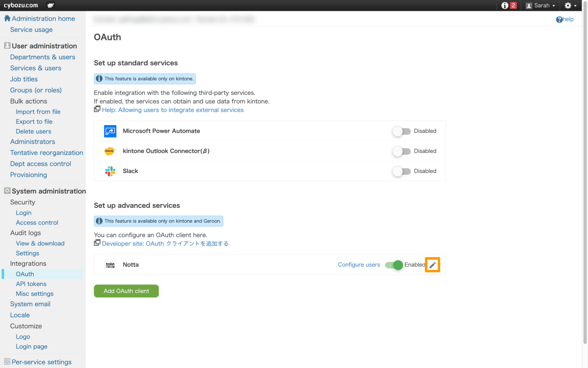The height and width of the screenshot is (368, 588).
Task: Open Per-service settings section
Action: coord(42,362)
